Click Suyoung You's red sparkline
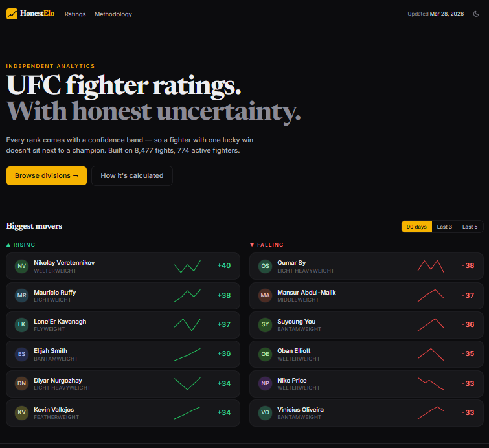 431,324
